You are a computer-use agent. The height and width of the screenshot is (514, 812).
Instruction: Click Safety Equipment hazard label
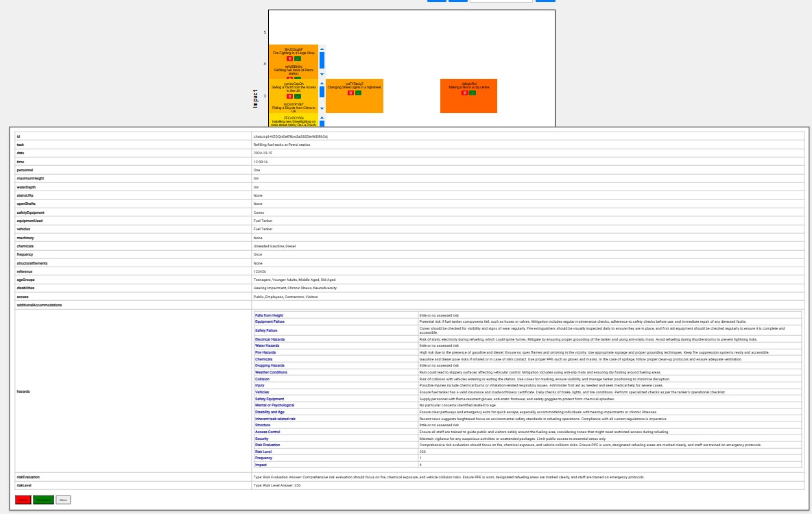(270, 399)
